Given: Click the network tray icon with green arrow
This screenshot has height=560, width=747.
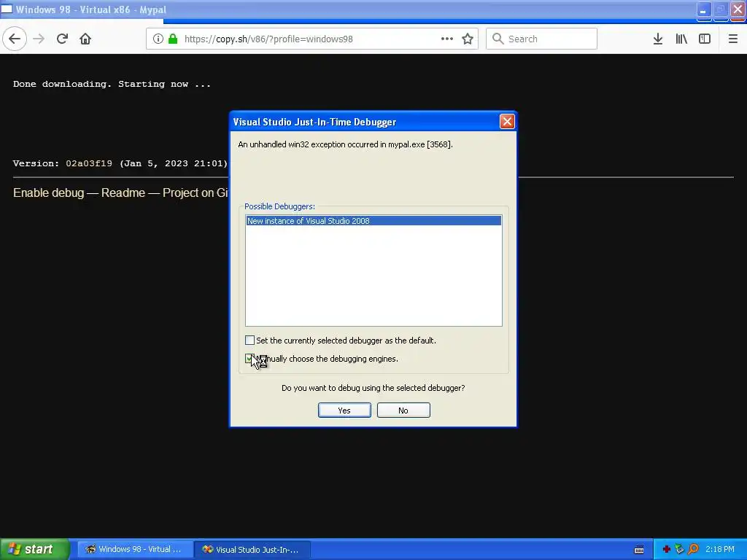Looking at the screenshot, I should coord(679,550).
